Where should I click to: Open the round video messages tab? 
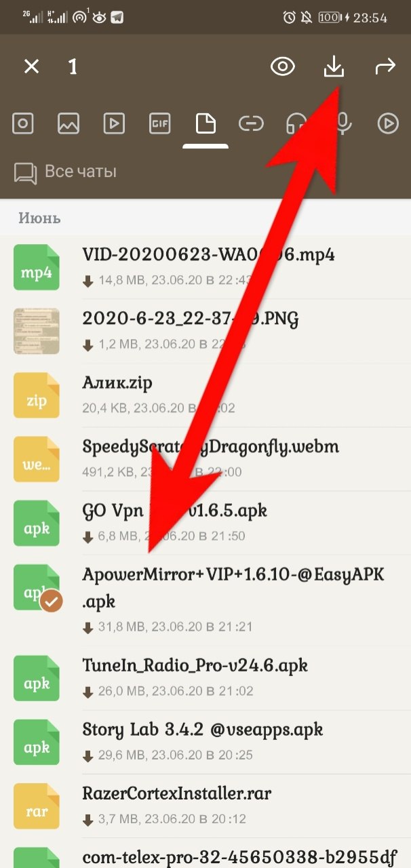(388, 123)
